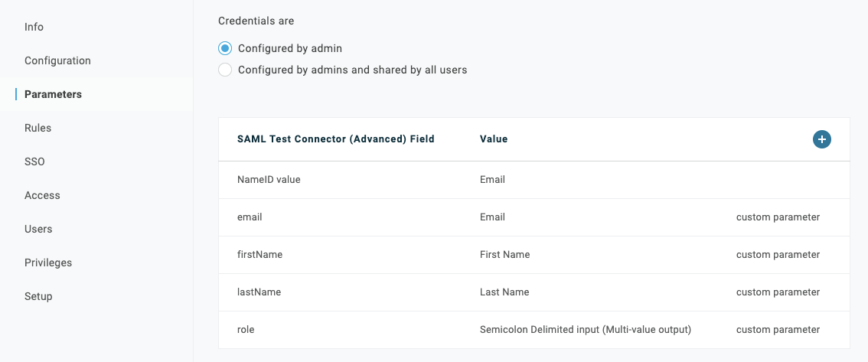
Task: Click the First Name value cell
Action: [x=505, y=255]
